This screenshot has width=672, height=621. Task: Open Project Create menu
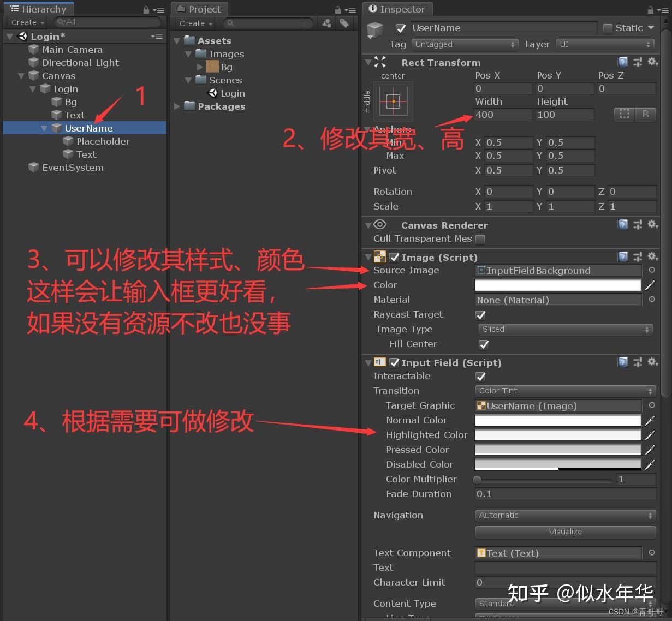point(195,23)
